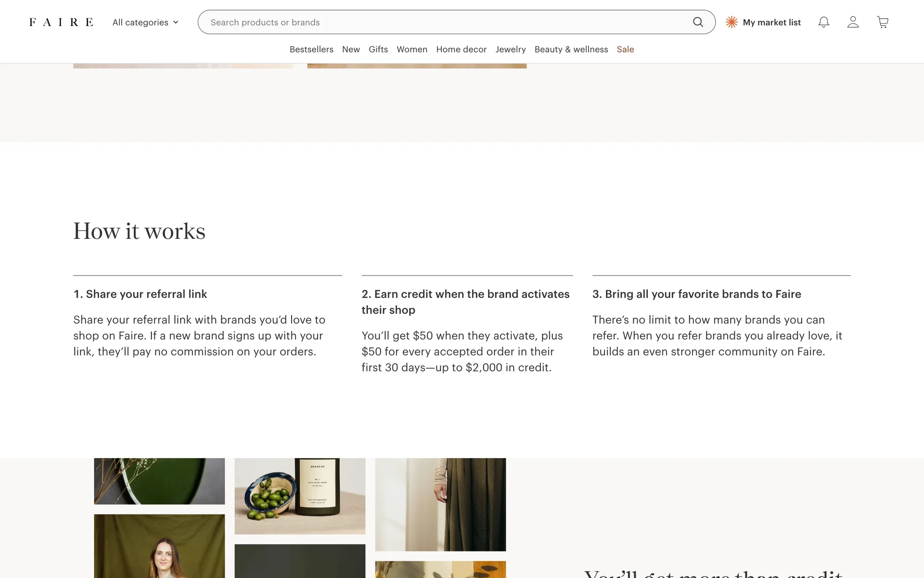The height and width of the screenshot is (578, 924).
Task: Click the Faire logo
Action: click(x=61, y=22)
